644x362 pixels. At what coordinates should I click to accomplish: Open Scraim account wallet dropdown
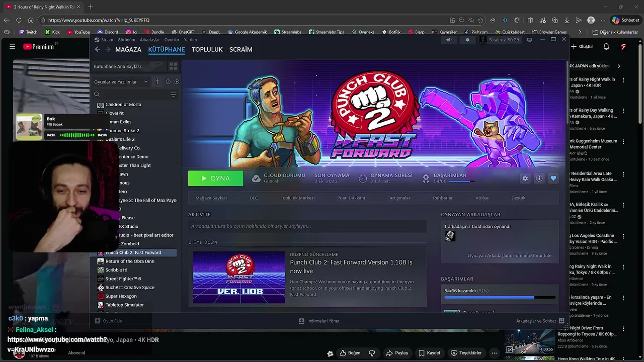[499, 40]
